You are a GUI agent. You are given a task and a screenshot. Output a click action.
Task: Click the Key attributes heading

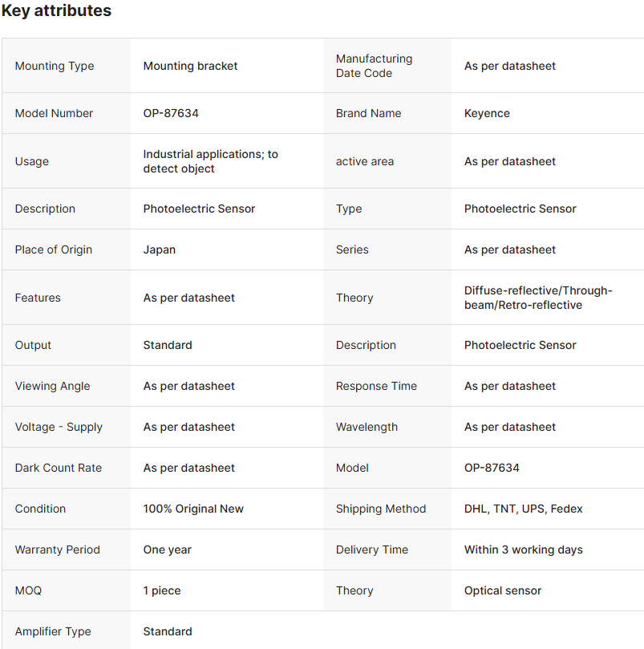click(56, 11)
